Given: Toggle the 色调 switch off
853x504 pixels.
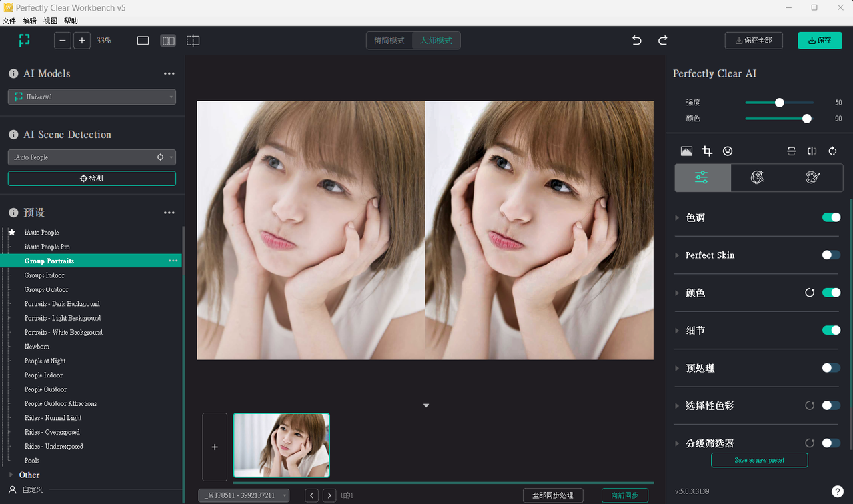Looking at the screenshot, I should pyautogui.click(x=831, y=217).
